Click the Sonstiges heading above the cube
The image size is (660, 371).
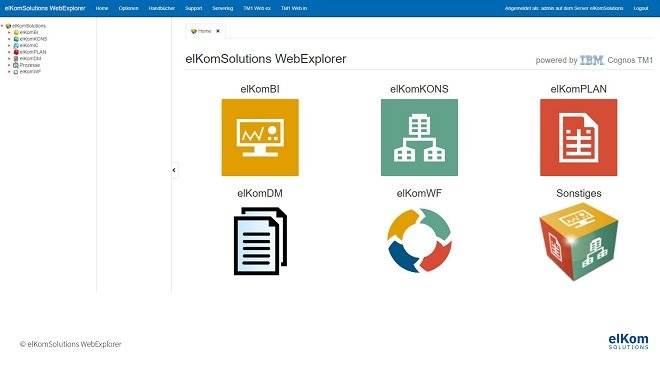tap(579, 194)
